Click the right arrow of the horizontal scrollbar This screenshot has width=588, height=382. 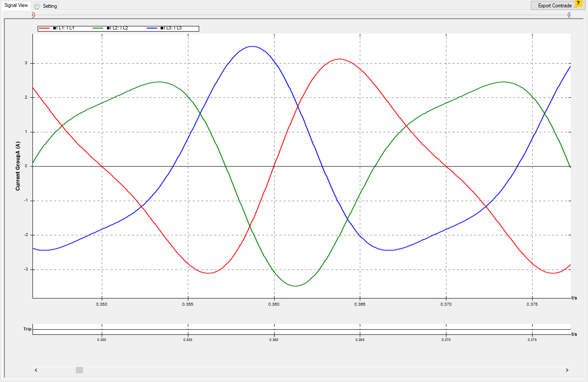[x=567, y=370]
